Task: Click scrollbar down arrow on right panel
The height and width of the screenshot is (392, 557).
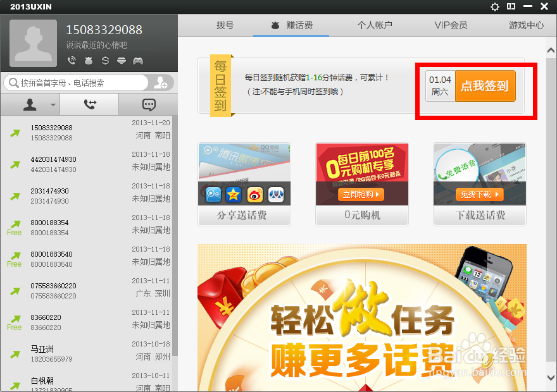Action: click(x=551, y=377)
